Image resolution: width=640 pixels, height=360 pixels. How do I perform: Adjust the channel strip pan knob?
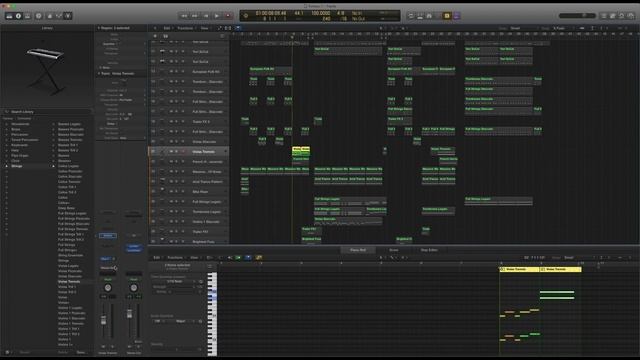[108, 288]
